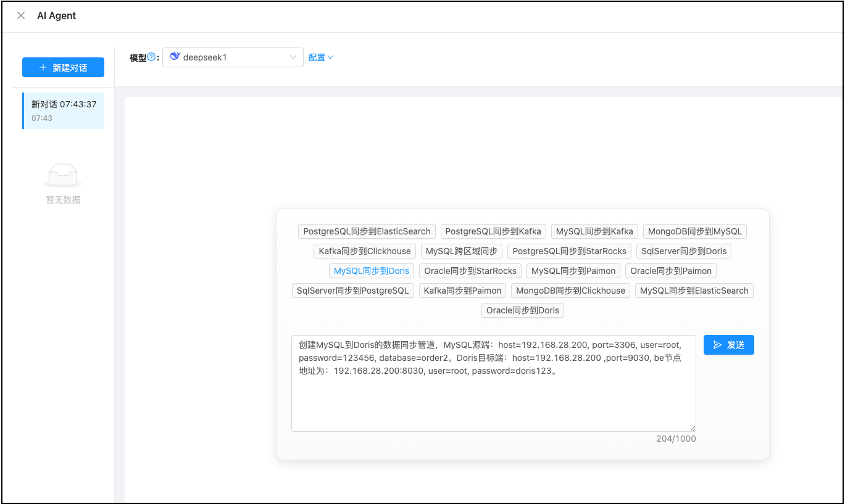Select the MySQL同步到Kafka suggestion
Screen dimensions: 845x504
pyautogui.click(x=594, y=231)
